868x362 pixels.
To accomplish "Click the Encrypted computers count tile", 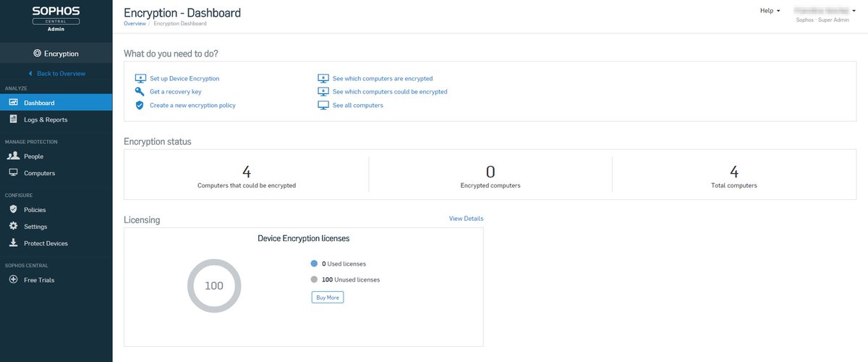I will 490,176.
